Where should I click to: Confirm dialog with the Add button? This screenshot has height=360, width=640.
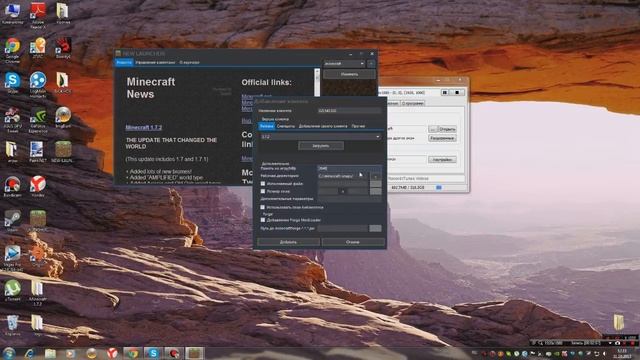288,242
